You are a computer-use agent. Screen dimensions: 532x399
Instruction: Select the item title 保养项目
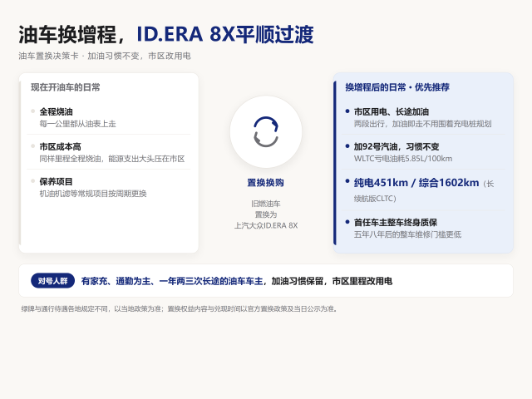[56, 181]
